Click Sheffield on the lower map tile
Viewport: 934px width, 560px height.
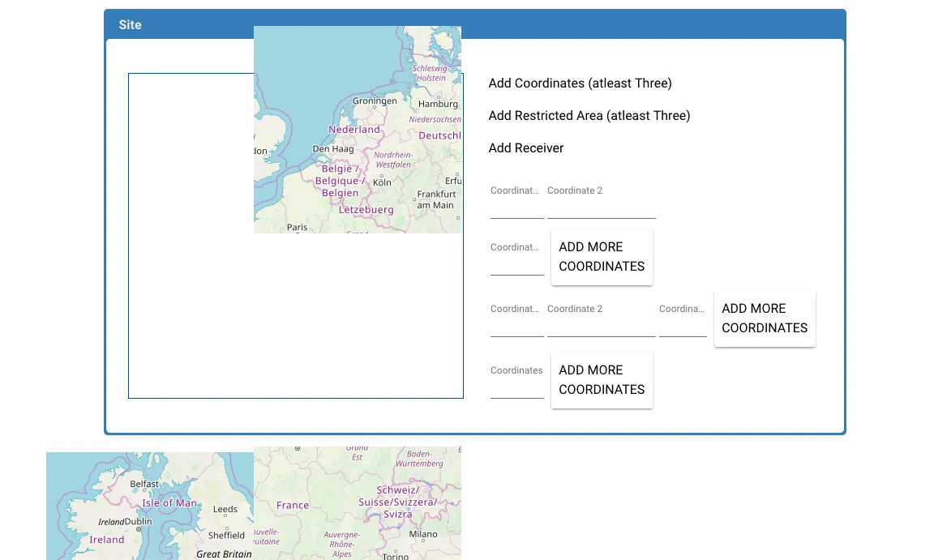tap(226, 536)
